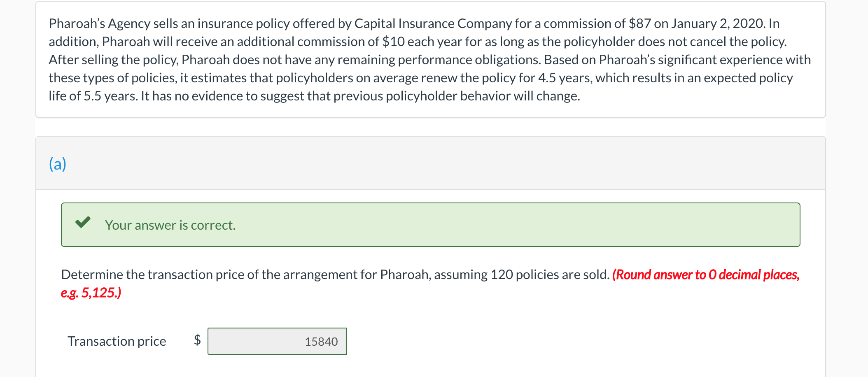Click the dollar sign beside the input

[197, 340]
